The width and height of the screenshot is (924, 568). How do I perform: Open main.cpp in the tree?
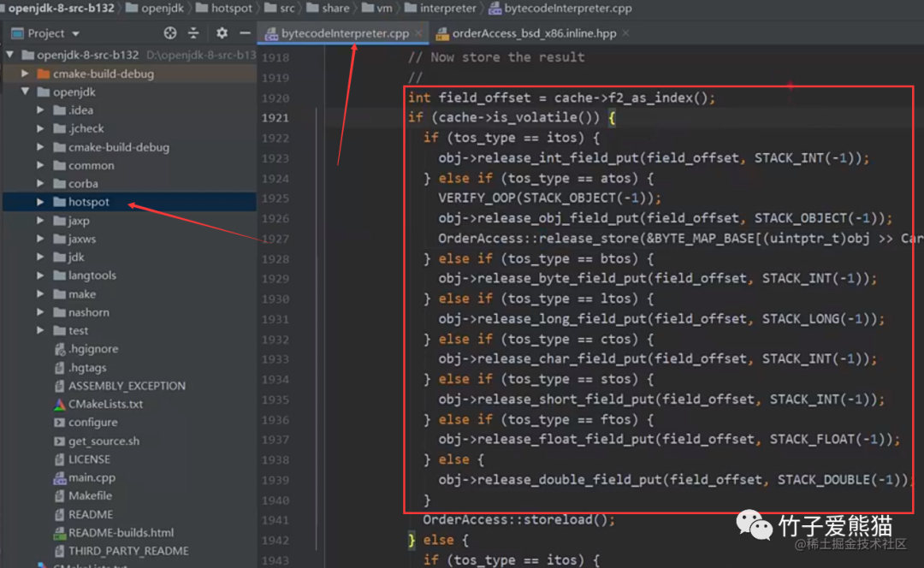pos(92,478)
